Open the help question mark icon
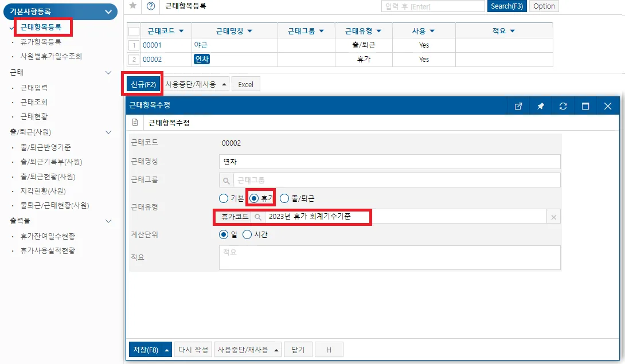This screenshot has width=625, height=364. pyautogui.click(x=151, y=6)
